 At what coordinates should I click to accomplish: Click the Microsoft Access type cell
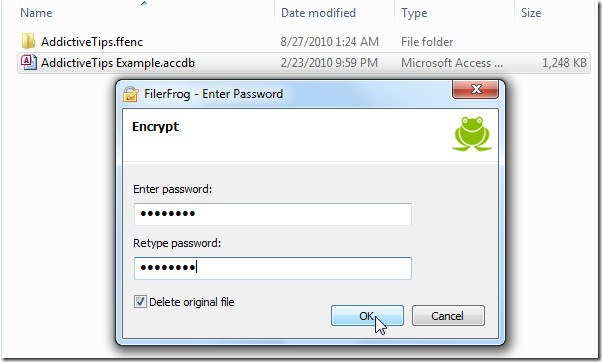[452, 63]
